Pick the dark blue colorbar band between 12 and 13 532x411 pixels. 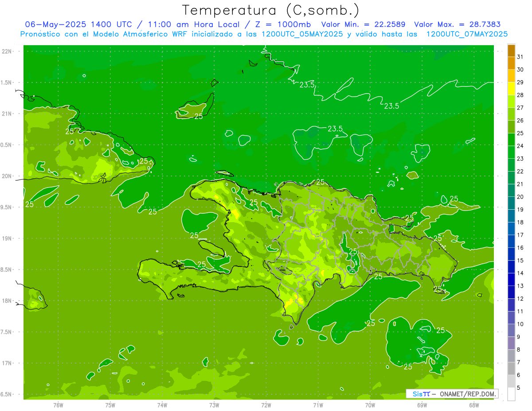click(511, 292)
